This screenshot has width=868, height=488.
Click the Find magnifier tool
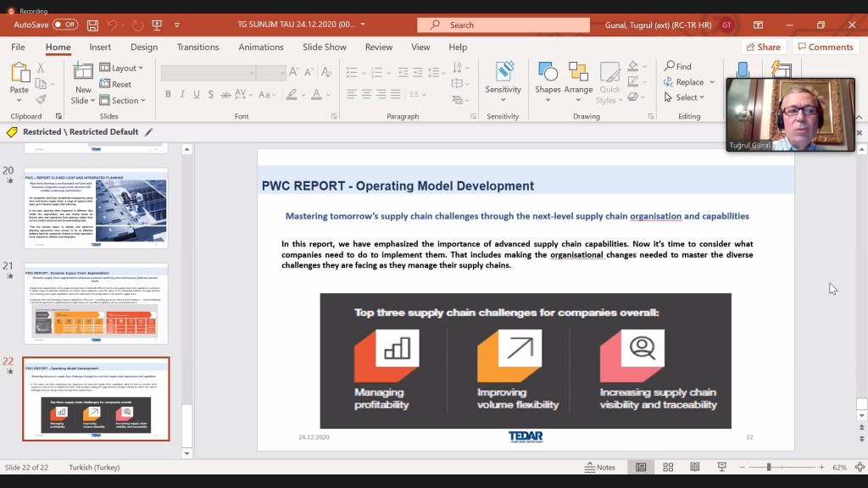click(x=678, y=66)
